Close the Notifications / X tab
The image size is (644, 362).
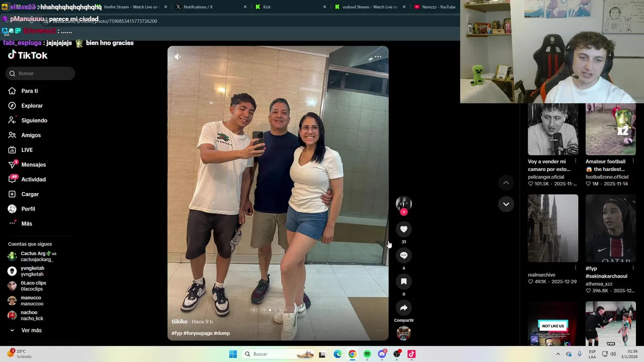(x=245, y=7)
